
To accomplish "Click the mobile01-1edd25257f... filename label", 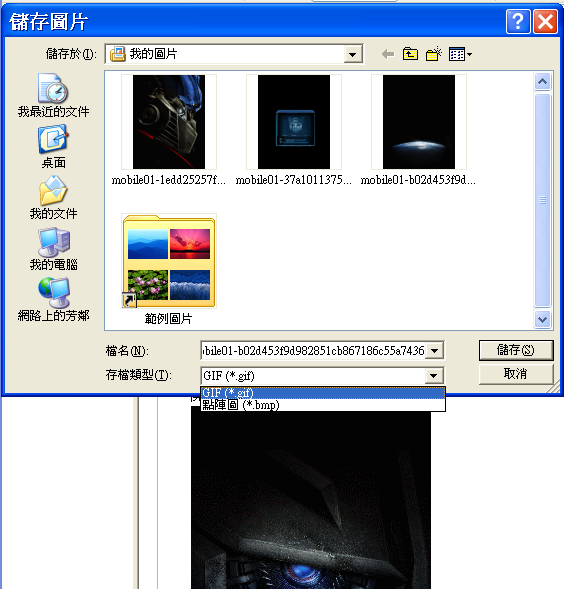I will [x=169, y=180].
